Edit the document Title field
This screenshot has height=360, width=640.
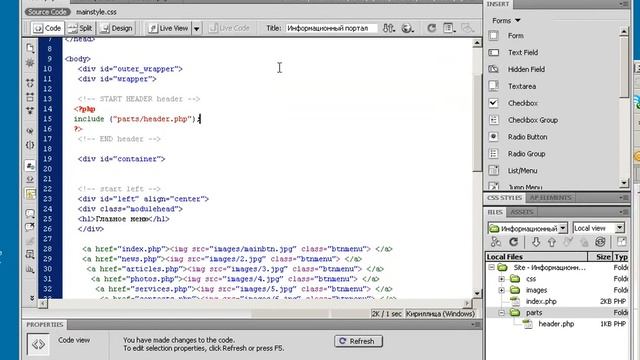(x=331, y=28)
